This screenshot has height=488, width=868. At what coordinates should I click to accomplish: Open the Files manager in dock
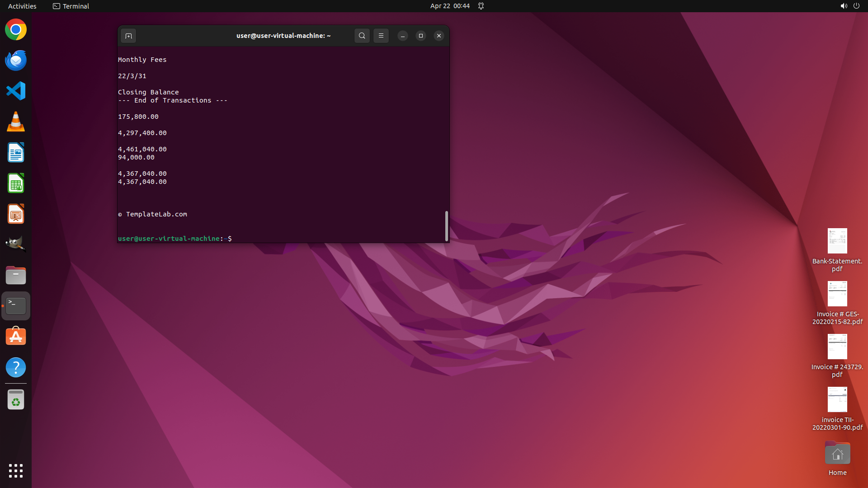tap(16, 275)
